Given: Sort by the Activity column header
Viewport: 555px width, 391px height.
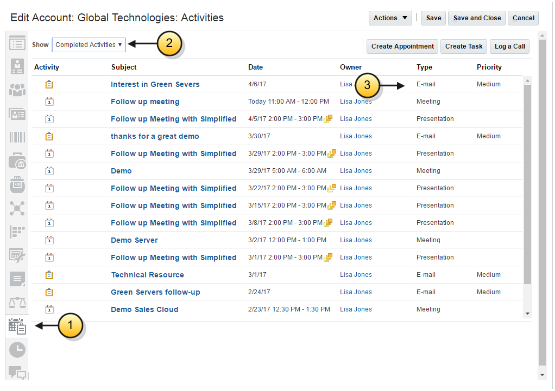Looking at the screenshot, I should click(x=46, y=67).
